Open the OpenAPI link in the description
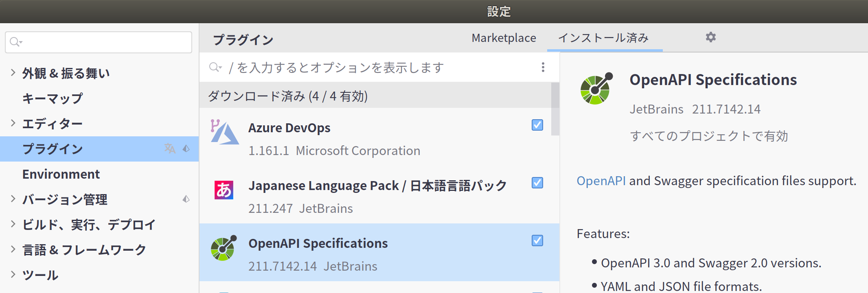Image resolution: width=868 pixels, height=293 pixels. point(601,181)
